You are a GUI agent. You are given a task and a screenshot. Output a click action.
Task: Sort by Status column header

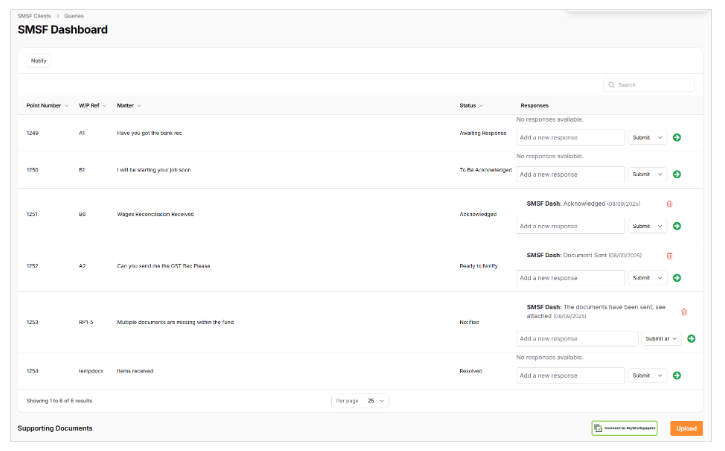(x=471, y=105)
